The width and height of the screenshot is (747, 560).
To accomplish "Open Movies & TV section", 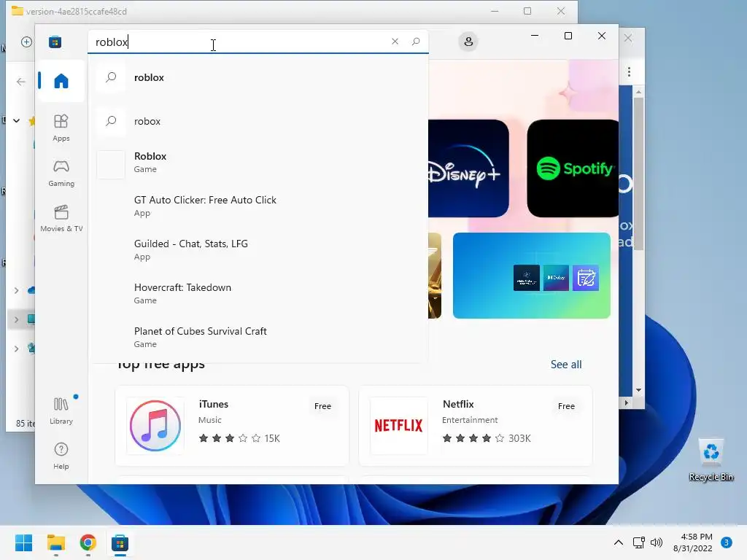I will point(61,218).
